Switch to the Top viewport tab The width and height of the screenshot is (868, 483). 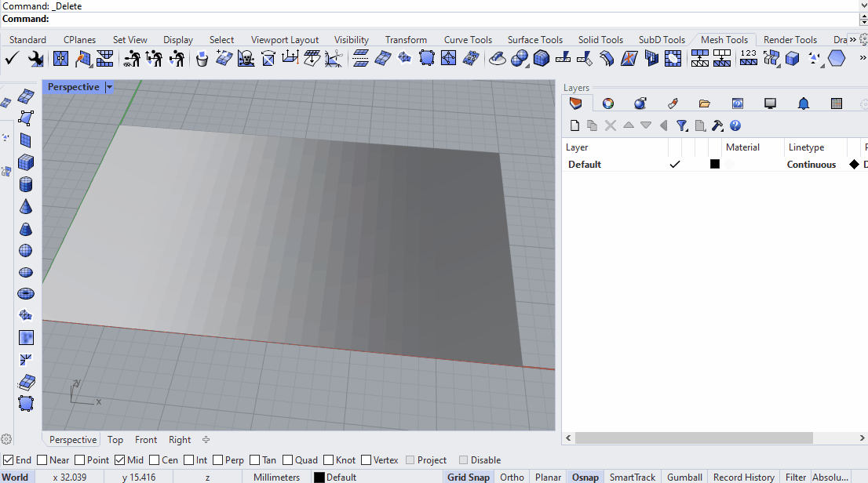pos(115,439)
